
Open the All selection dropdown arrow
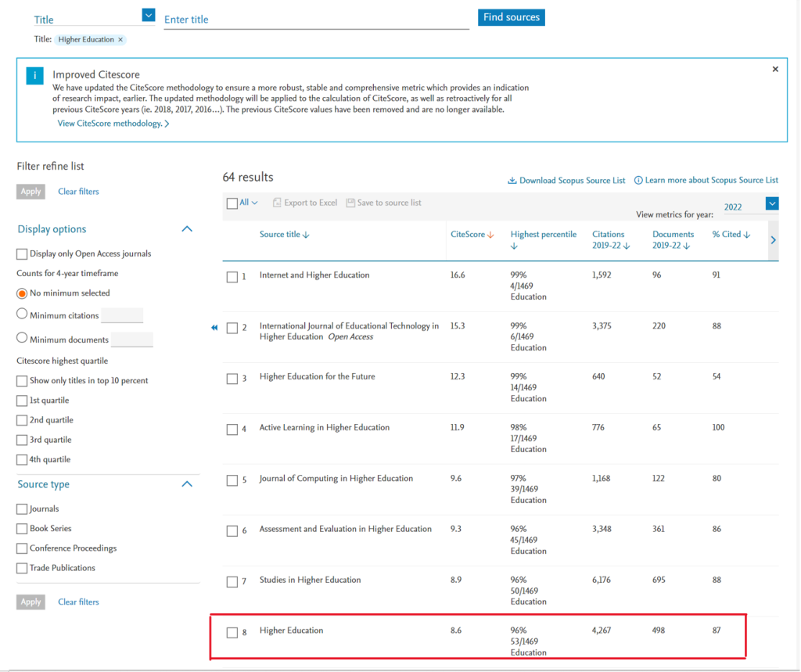point(254,203)
